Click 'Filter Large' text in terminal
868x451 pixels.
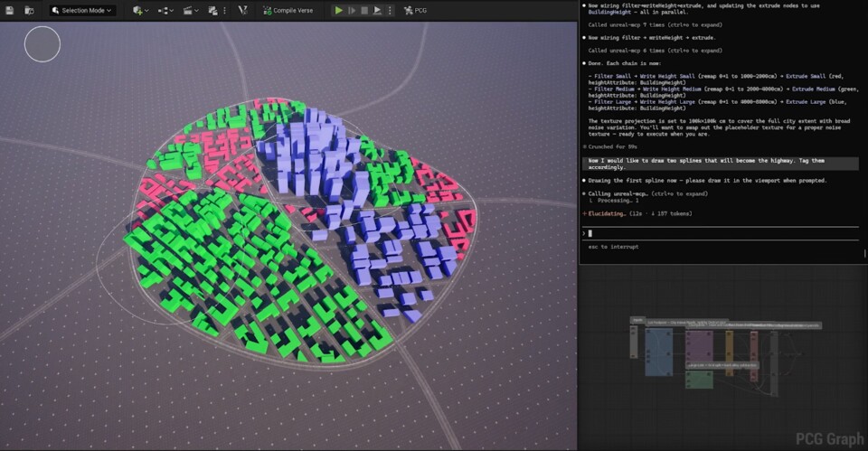click(612, 102)
